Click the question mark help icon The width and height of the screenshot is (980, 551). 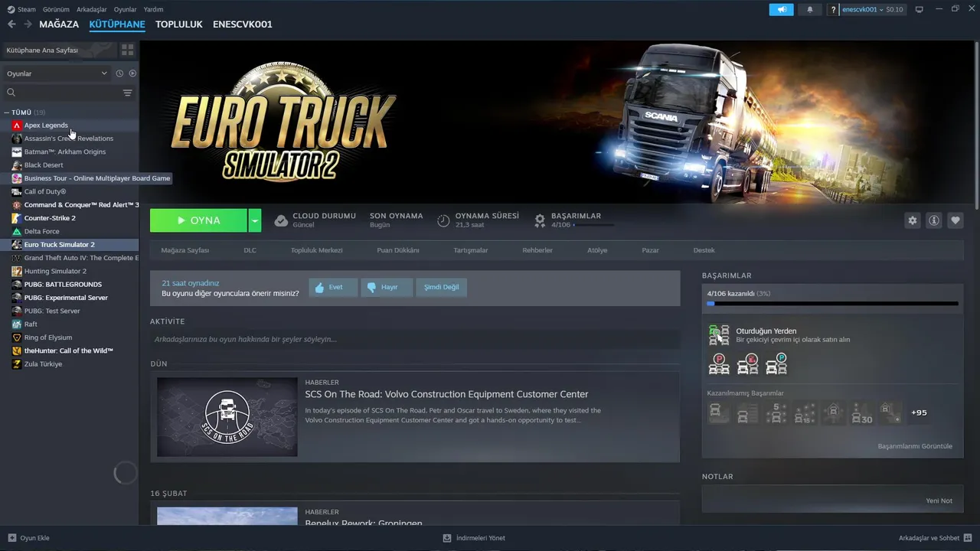[x=834, y=9]
